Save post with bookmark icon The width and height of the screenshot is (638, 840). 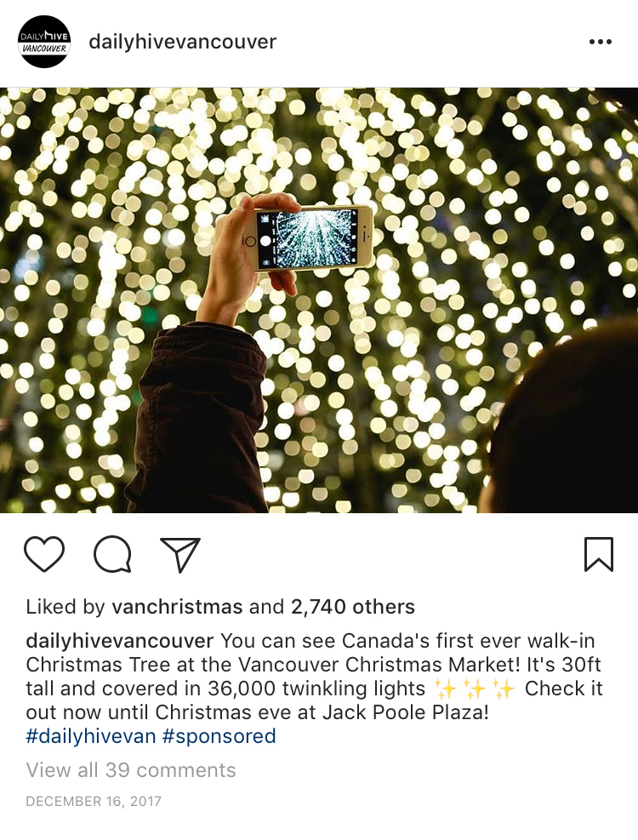click(x=598, y=554)
